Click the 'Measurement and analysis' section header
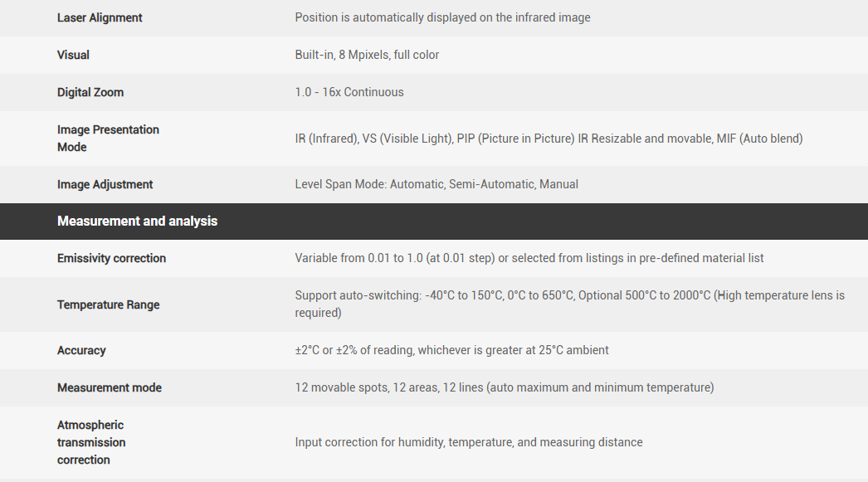868x482 pixels. (x=137, y=221)
